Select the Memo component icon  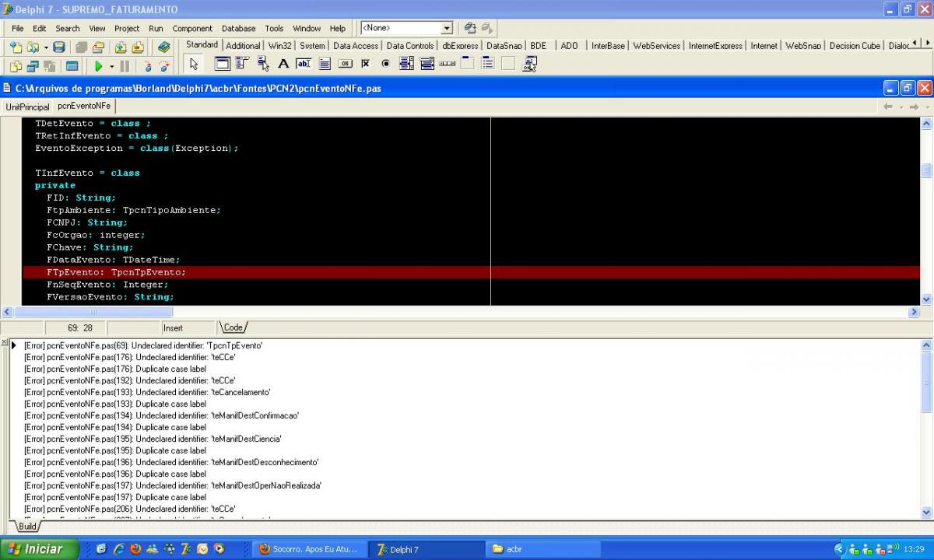click(324, 65)
